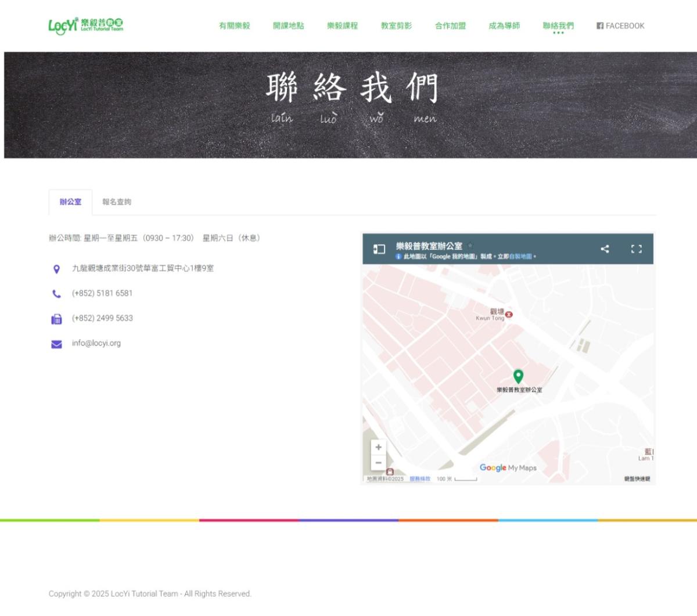Click the green office location marker
This screenshot has width=697, height=616.
518,376
